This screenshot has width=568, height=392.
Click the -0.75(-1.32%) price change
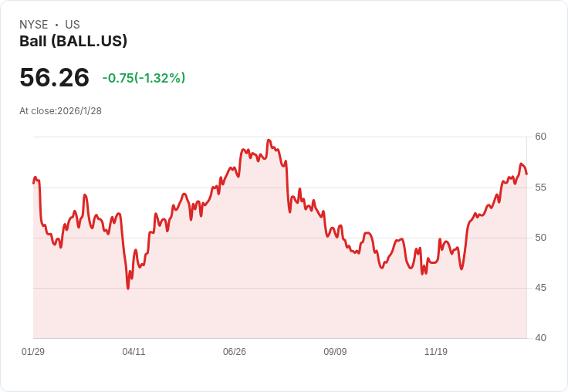tap(144, 78)
